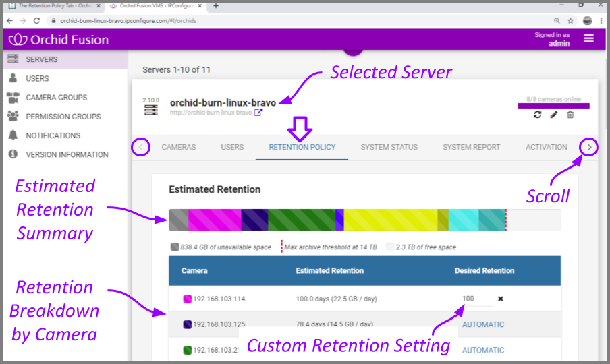Open Camera Groups in sidebar
This screenshot has width=610, height=364.
click(65, 98)
